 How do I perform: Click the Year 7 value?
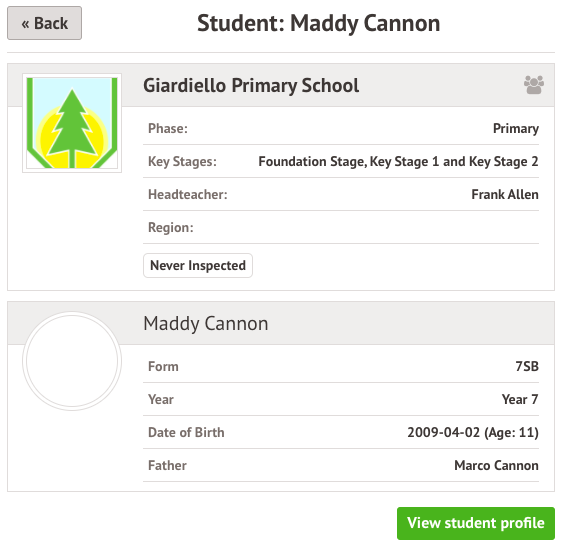pos(520,399)
